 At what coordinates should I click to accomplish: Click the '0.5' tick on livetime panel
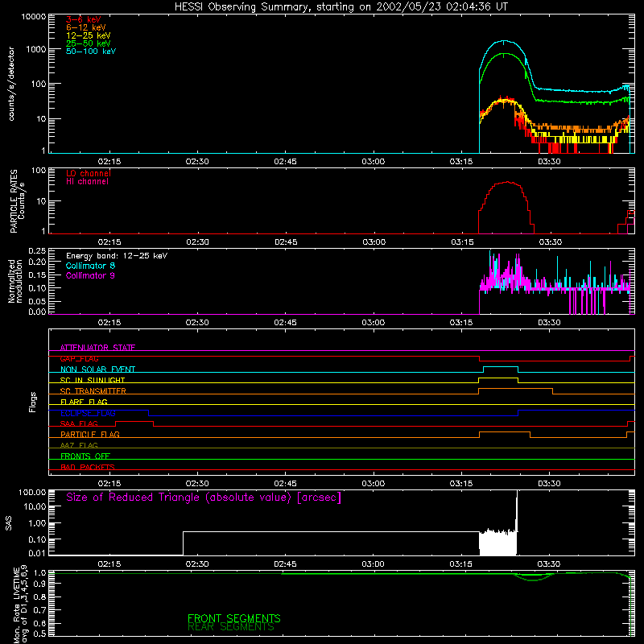[x=39, y=634]
